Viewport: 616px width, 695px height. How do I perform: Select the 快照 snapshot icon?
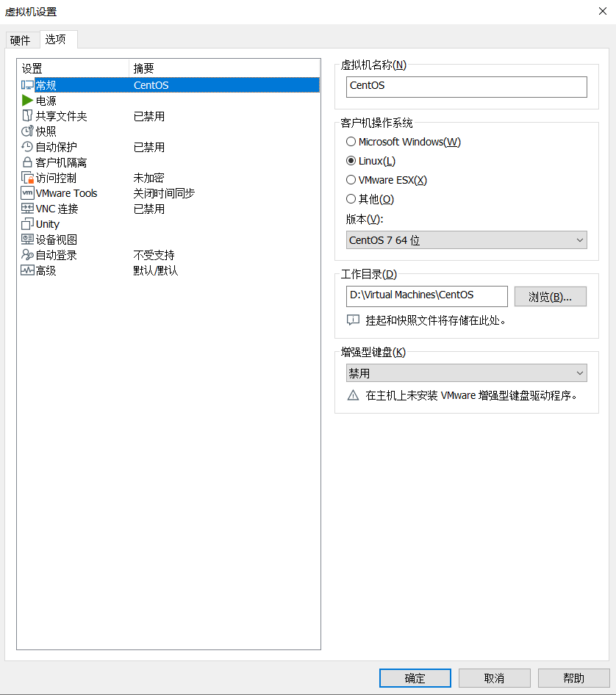(x=28, y=132)
